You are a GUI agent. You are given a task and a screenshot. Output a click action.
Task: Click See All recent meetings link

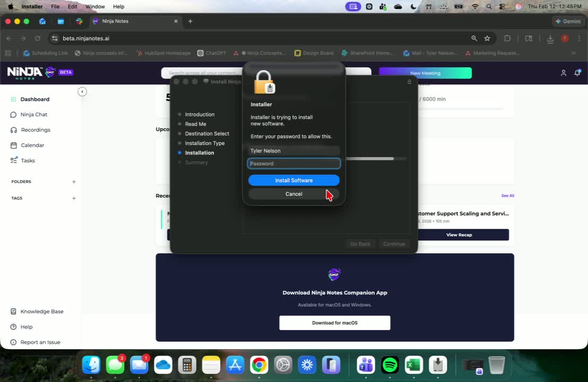(x=507, y=196)
